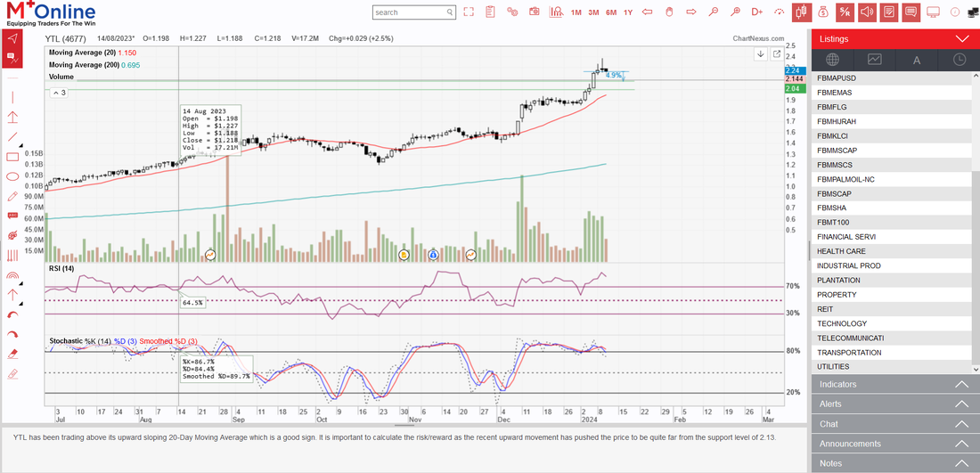980x473 pixels.
Task: Focus the search input field
Action: pos(415,12)
